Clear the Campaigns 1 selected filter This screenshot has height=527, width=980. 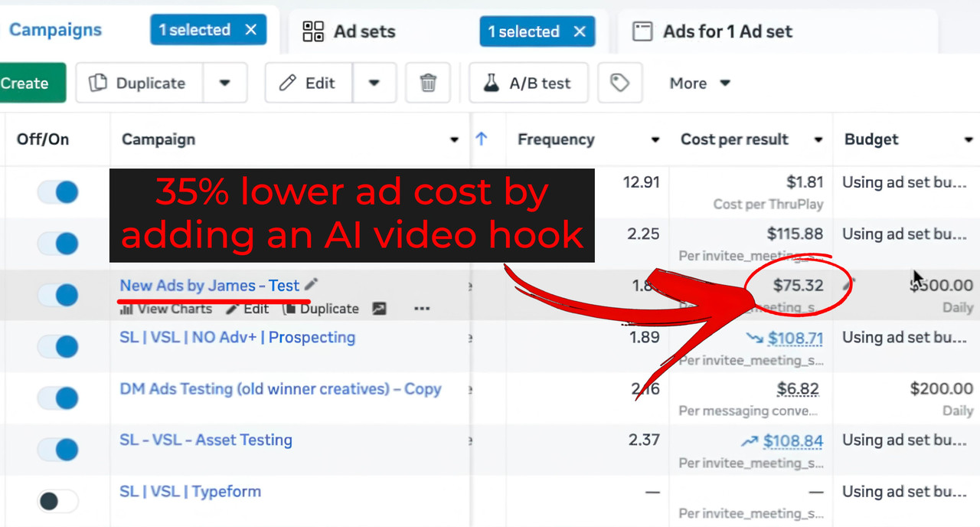pyautogui.click(x=251, y=30)
